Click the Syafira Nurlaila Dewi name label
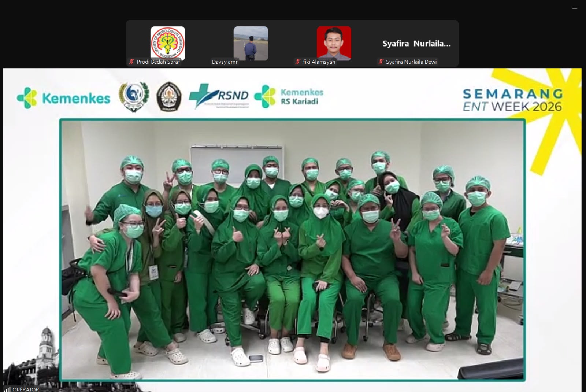Screen dimensions: 586x392 coord(411,62)
